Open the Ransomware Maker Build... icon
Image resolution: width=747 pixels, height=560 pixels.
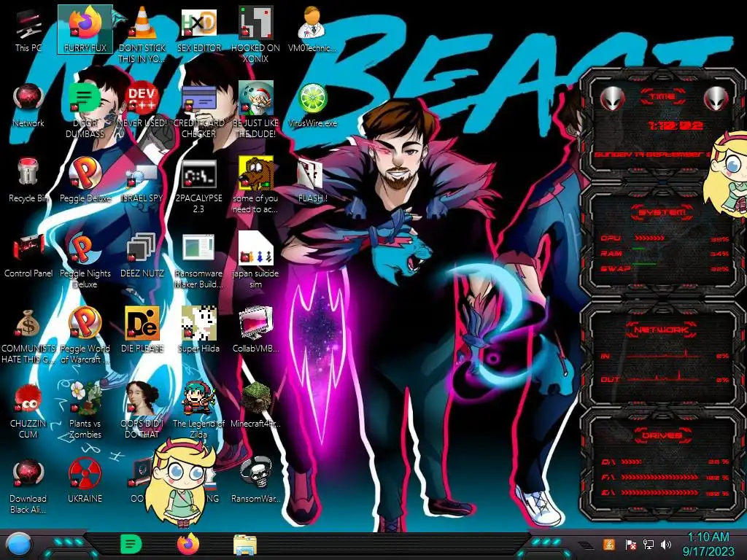click(x=198, y=261)
